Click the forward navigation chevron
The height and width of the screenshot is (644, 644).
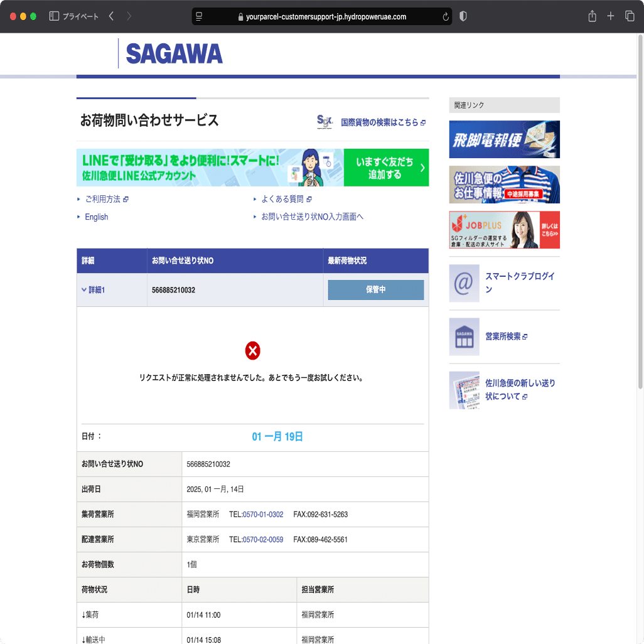pos(129,16)
